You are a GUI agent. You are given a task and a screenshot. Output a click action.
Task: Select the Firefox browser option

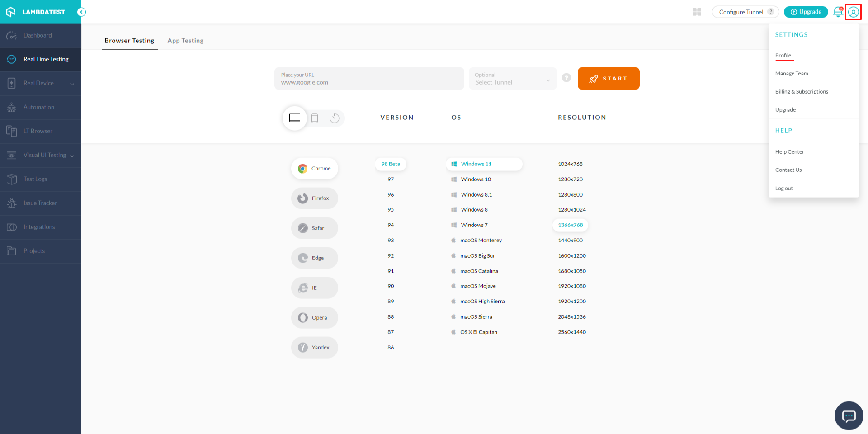pos(315,198)
